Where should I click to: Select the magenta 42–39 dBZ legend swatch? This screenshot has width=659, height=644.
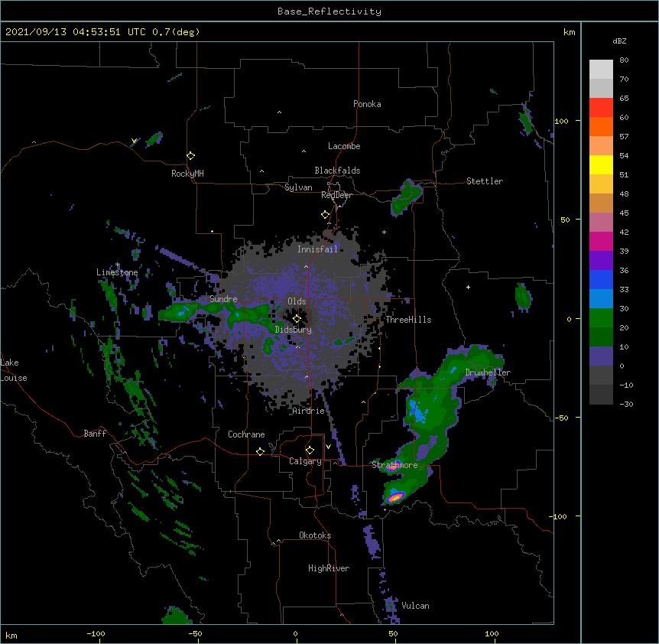(x=601, y=241)
